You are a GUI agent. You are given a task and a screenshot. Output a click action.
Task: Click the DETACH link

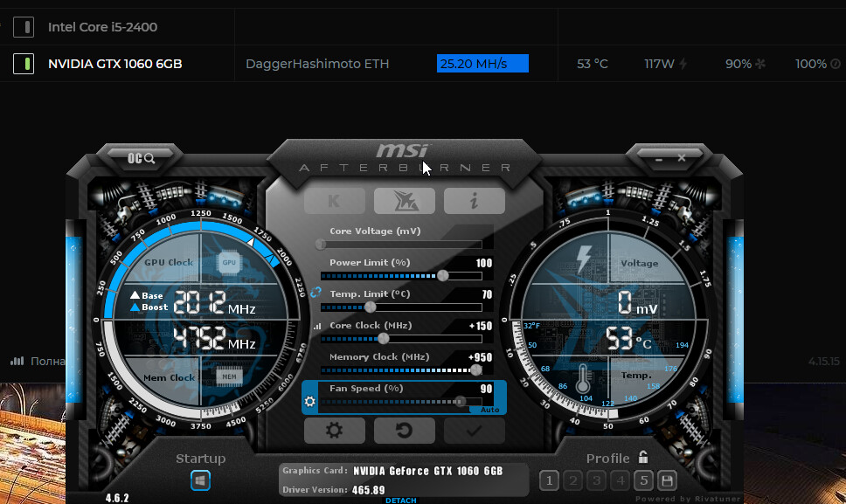[400, 501]
